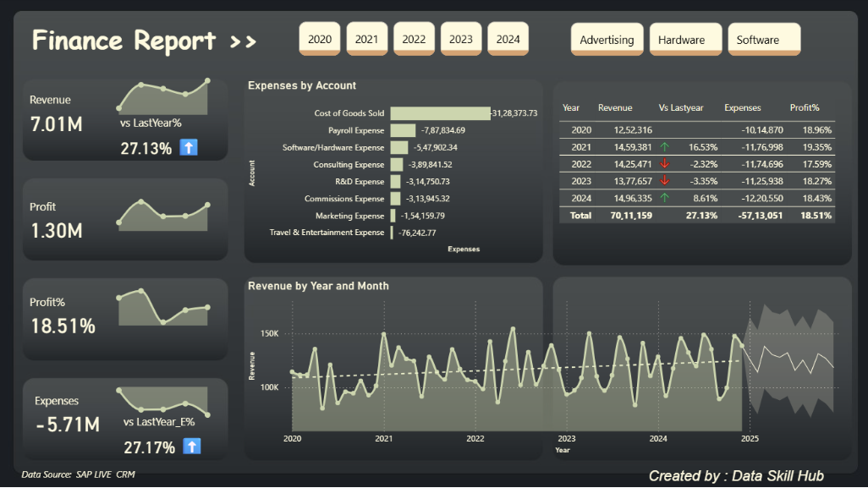The height and width of the screenshot is (488, 868).
Task: Sort table by the Profit% column header
Action: (x=805, y=108)
